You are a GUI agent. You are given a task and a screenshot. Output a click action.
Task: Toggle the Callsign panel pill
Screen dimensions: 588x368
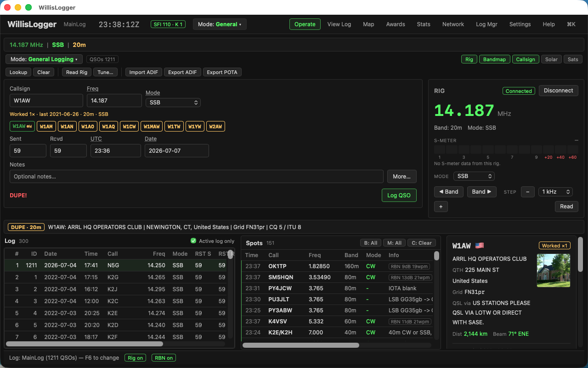(526, 59)
